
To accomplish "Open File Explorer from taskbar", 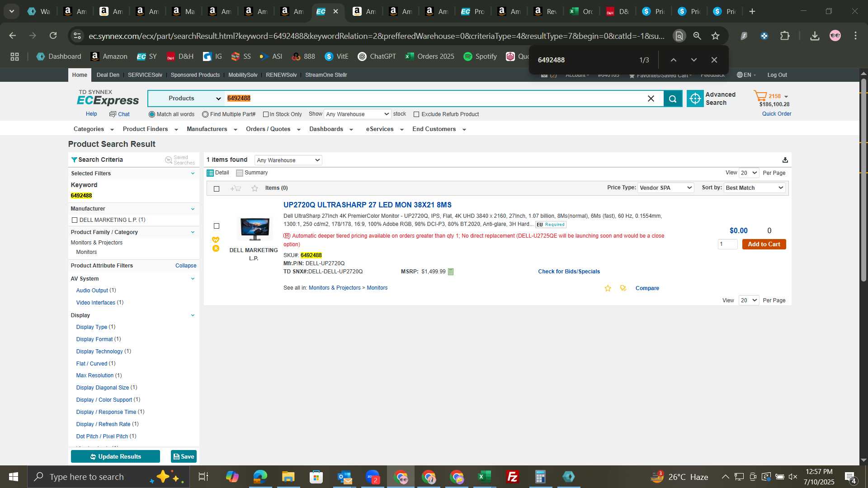I will point(288,477).
